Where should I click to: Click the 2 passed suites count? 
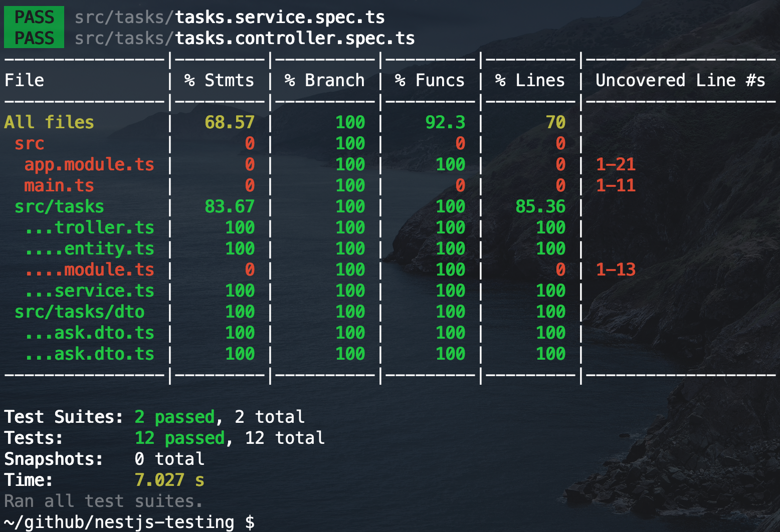pyautogui.click(x=174, y=417)
